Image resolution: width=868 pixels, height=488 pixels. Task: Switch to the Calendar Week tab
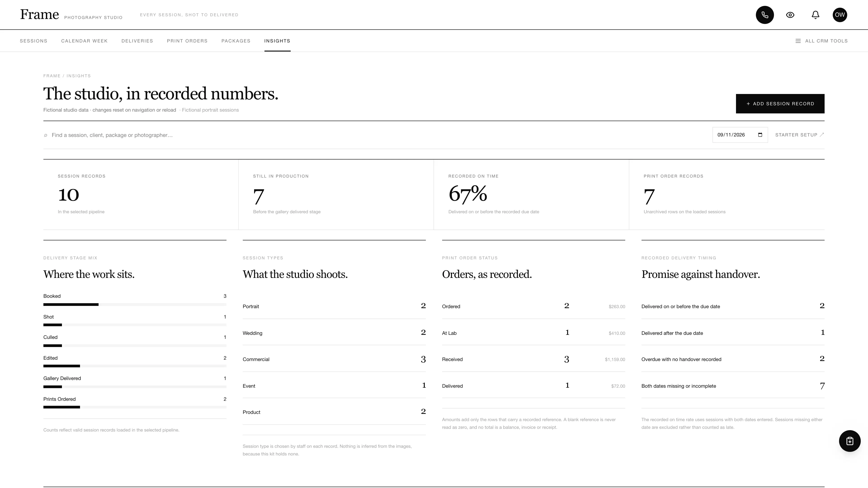point(84,41)
